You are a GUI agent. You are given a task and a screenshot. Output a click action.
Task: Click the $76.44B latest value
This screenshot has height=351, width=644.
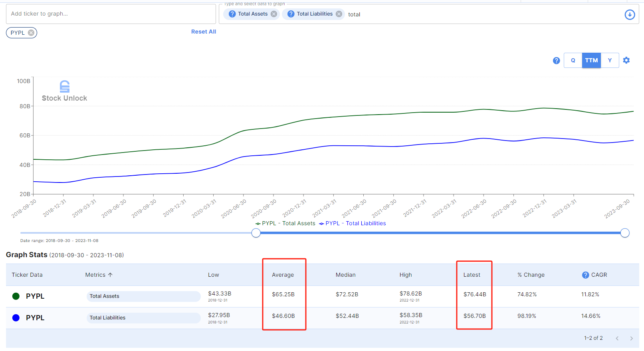point(475,294)
